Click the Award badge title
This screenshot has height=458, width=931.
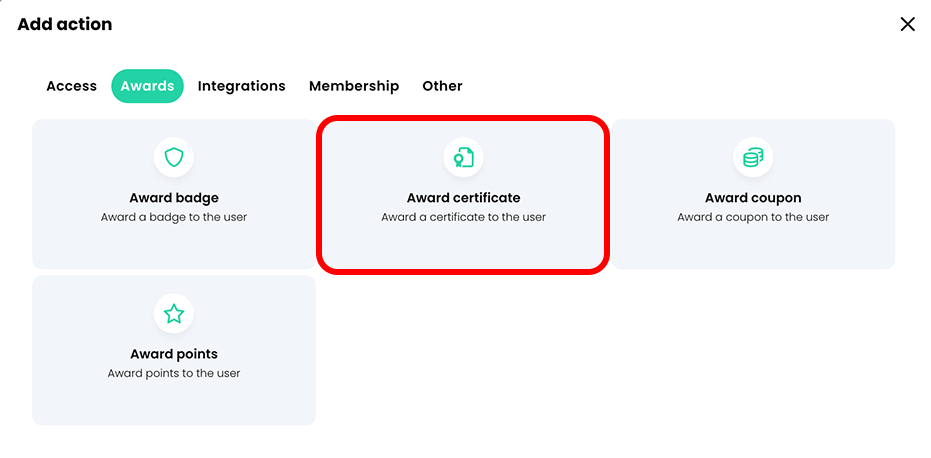(174, 198)
